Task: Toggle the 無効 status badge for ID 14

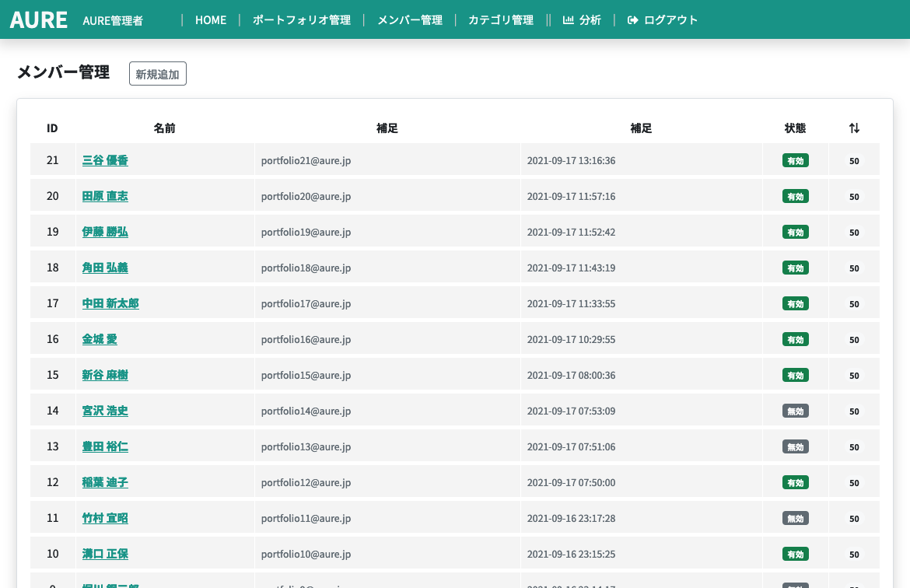Action: click(x=795, y=411)
